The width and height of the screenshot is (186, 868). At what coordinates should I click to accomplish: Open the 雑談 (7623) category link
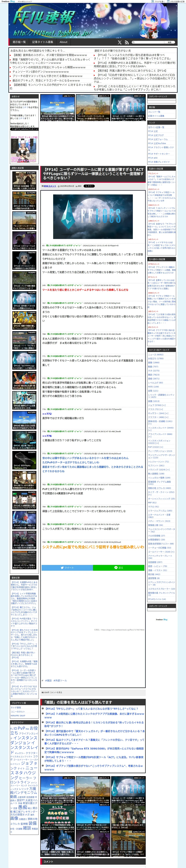click(x=154, y=375)
